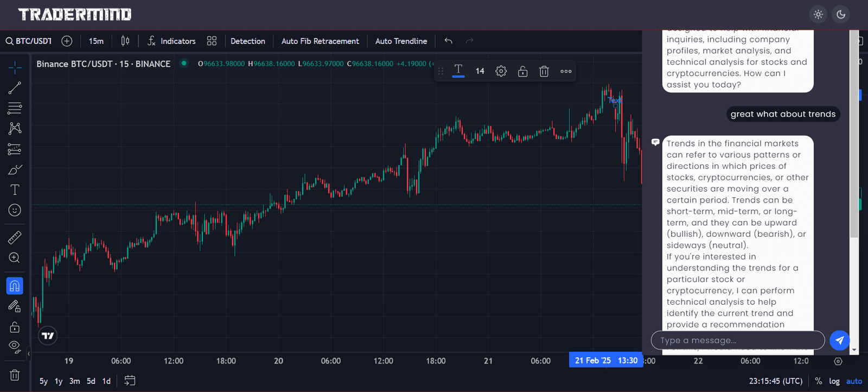
Task: Click the Detection menu item
Action: [x=248, y=41]
